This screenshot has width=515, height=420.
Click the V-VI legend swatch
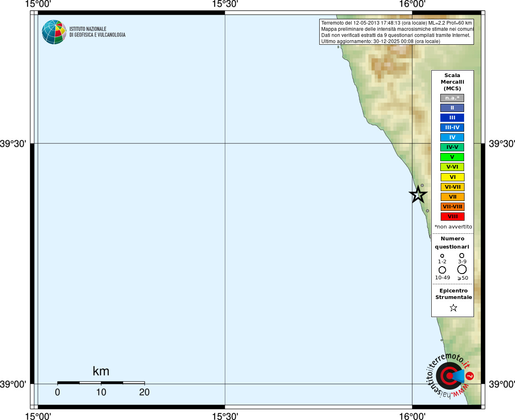pyautogui.click(x=452, y=167)
